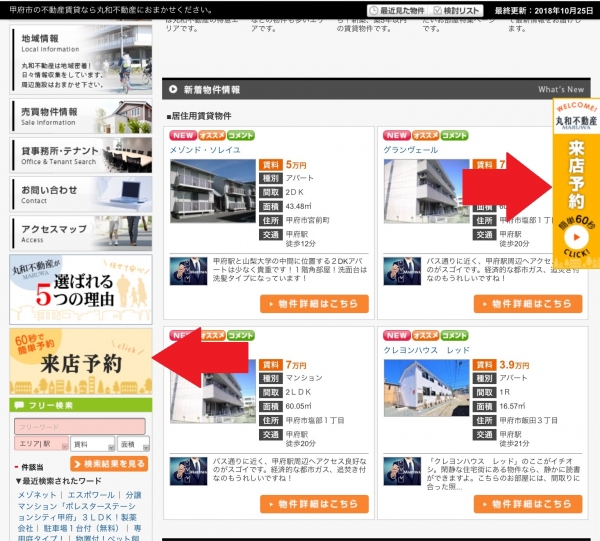
Task: Click 物件詳細はこちら for メゾンド・ソレイユ
Action: point(314,304)
